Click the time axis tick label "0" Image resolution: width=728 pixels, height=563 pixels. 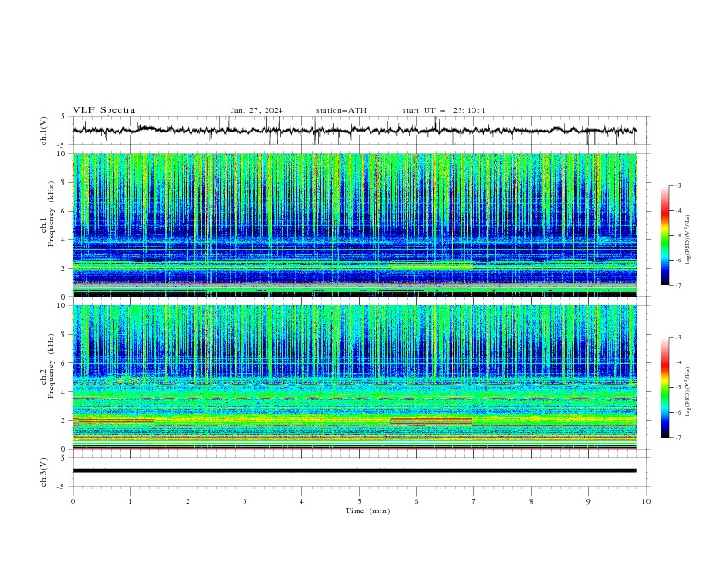73,501
